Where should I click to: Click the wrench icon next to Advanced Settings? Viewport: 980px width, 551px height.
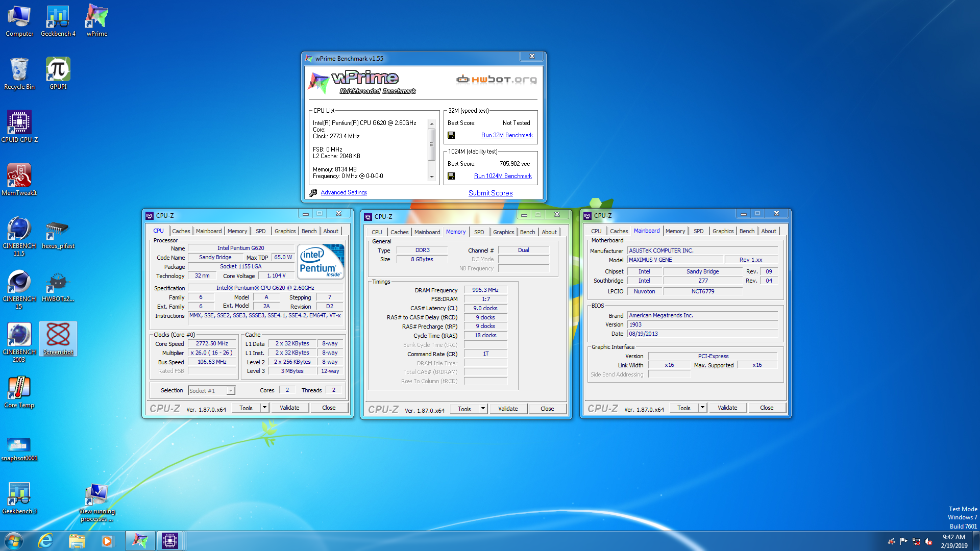point(313,192)
